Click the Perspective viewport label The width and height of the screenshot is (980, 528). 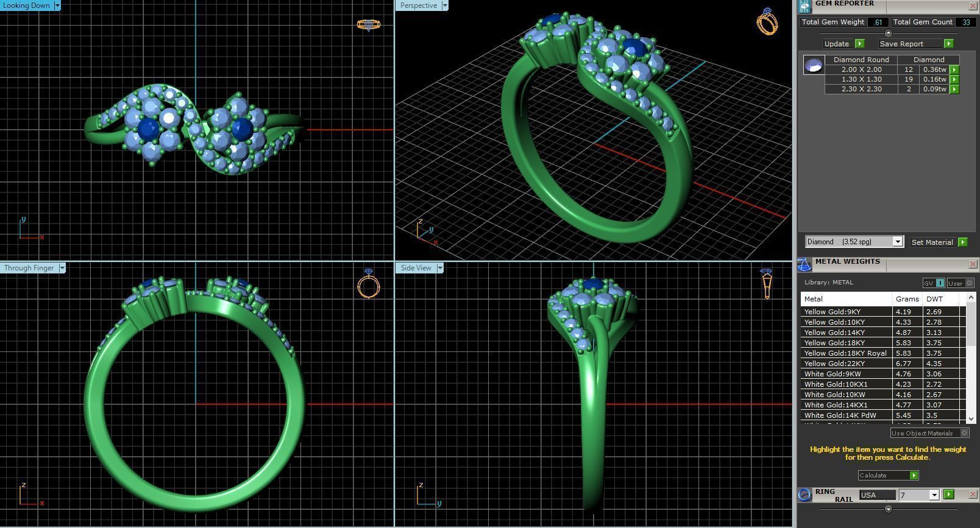pyautogui.click(x=419, y=5)
